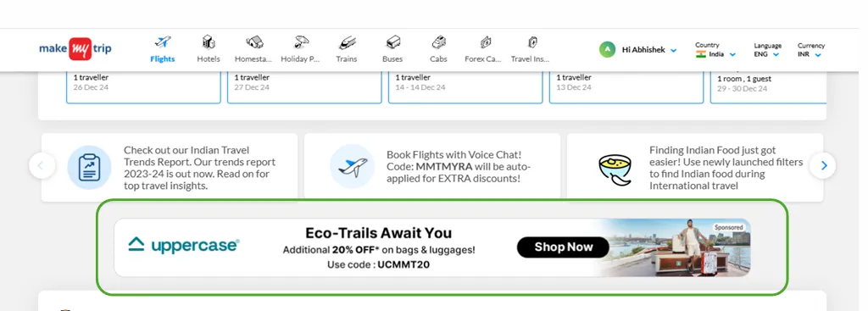Open the Country India dropdown
868x311 pixels.
[715, 50]
